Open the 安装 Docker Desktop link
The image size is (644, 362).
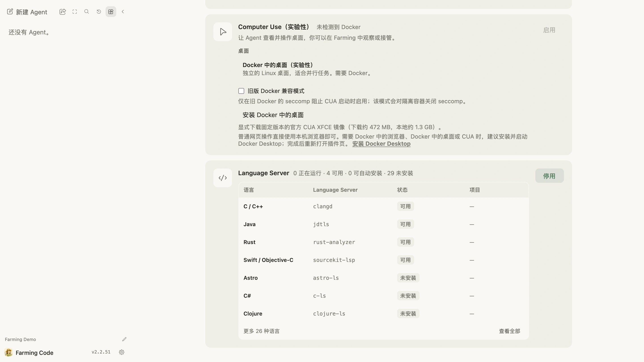click(381, 144)
